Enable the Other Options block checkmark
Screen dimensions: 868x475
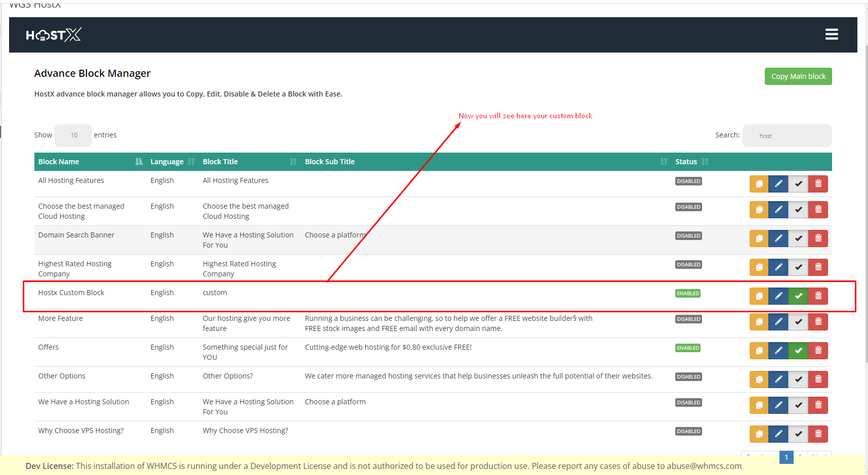point(798,379)
